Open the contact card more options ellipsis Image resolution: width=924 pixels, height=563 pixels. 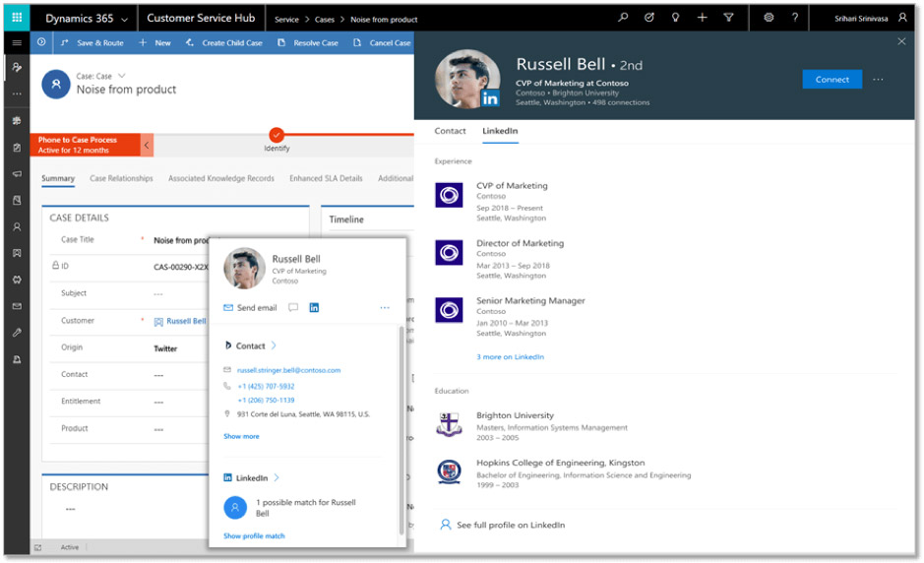point(385,308)
